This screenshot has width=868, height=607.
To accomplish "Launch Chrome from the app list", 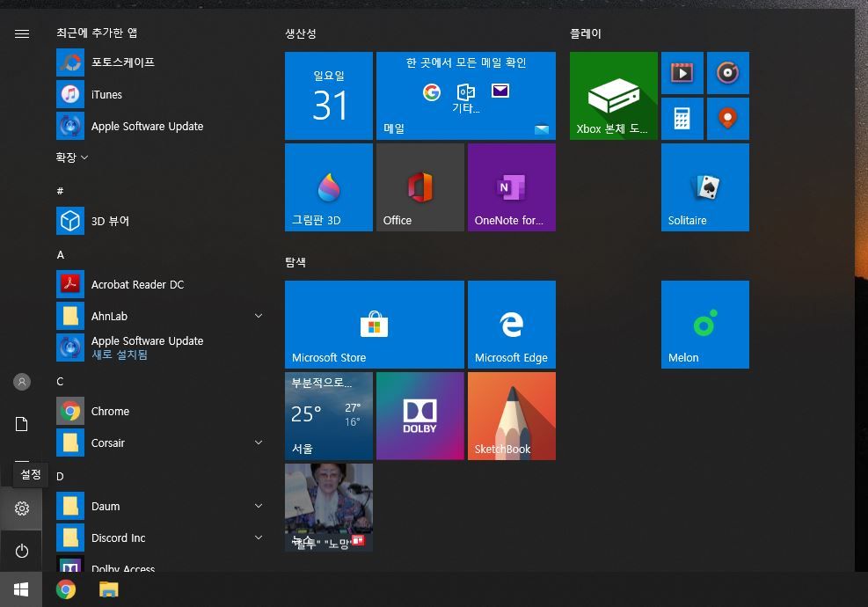I will (x=161, y=411).
